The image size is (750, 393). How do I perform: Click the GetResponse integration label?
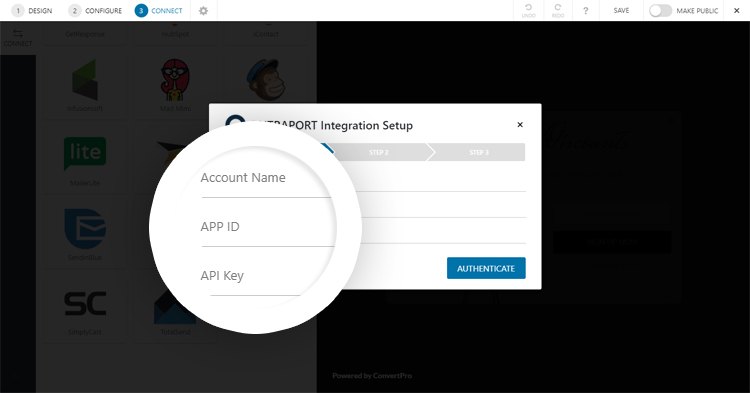[x=85, y=34]
